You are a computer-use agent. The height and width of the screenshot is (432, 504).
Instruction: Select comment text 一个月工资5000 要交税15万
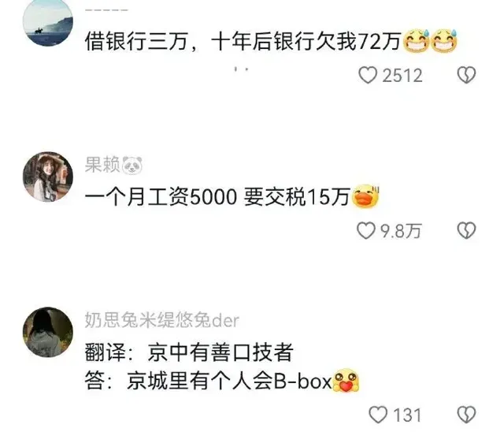[217, 196]
